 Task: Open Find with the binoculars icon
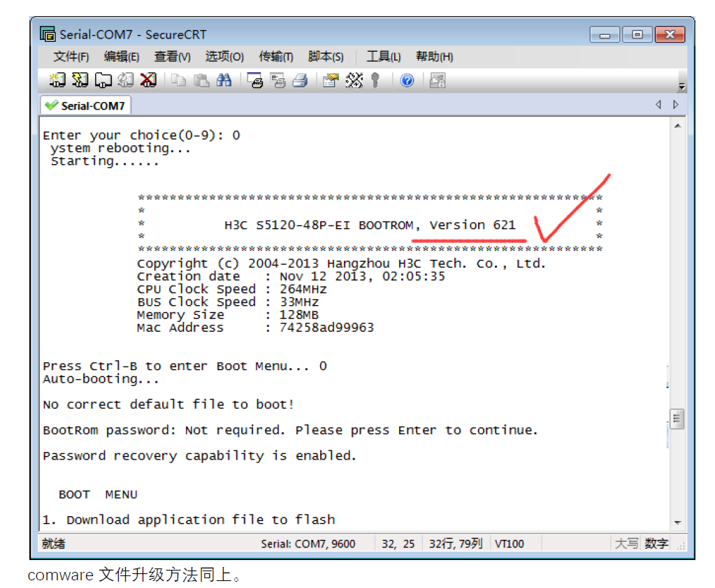pos(224,80)
